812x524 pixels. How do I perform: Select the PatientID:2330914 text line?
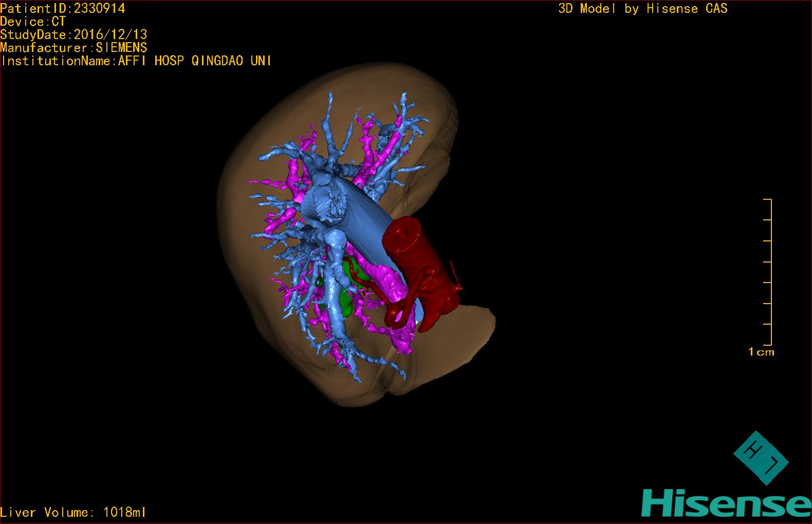63,8
